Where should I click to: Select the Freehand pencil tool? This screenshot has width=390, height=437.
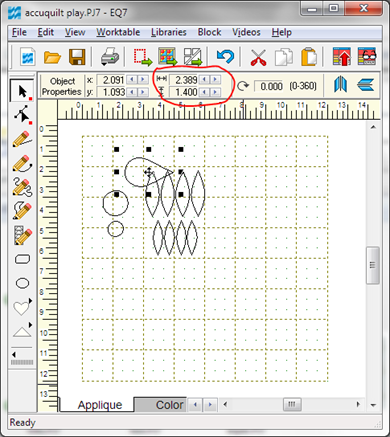click(x=23, y=187)
